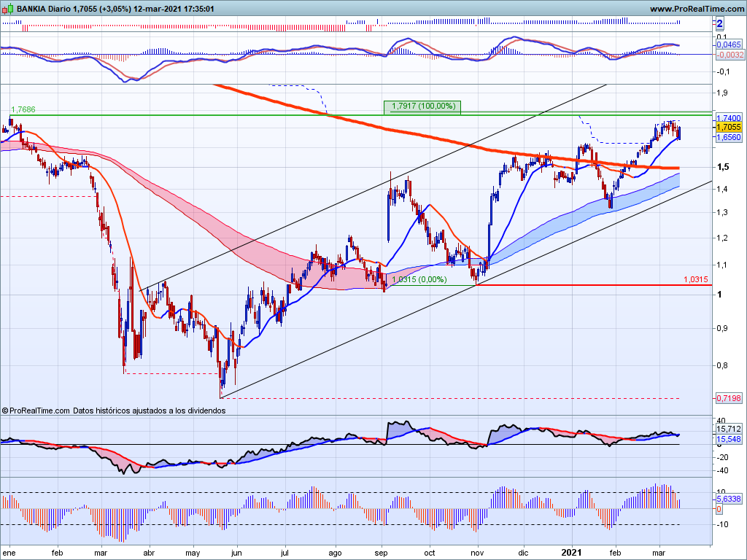Click the 1,9 price axis label
The height and width of the screenshot is (560, 747).
[x=722, y=93]
